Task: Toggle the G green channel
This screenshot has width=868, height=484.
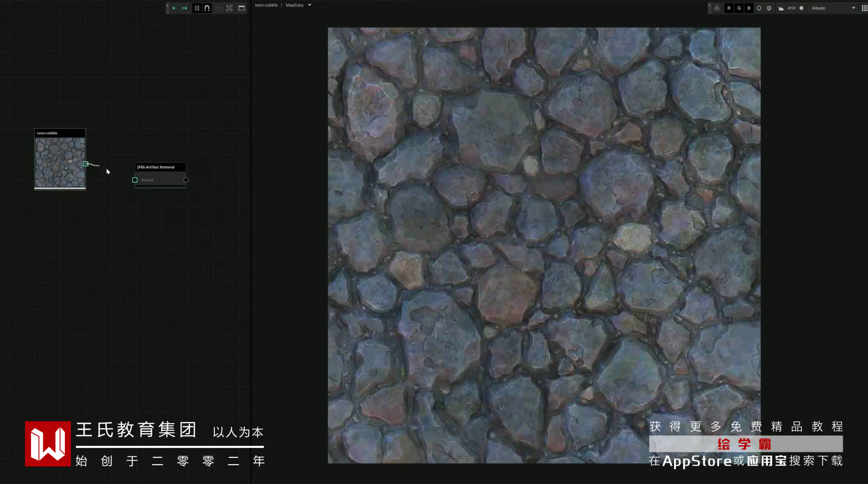Action: tap(739, 8)
